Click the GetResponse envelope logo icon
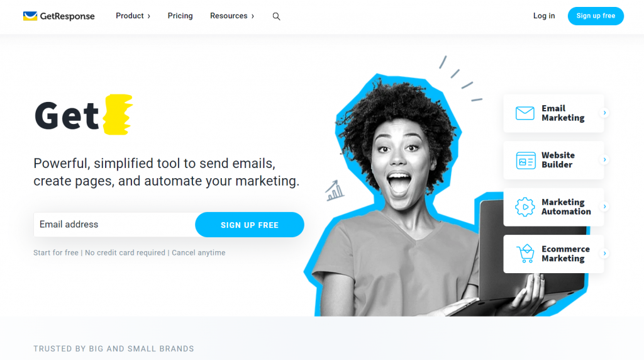This screenshot has height=360, width=644. coord(30,16)
